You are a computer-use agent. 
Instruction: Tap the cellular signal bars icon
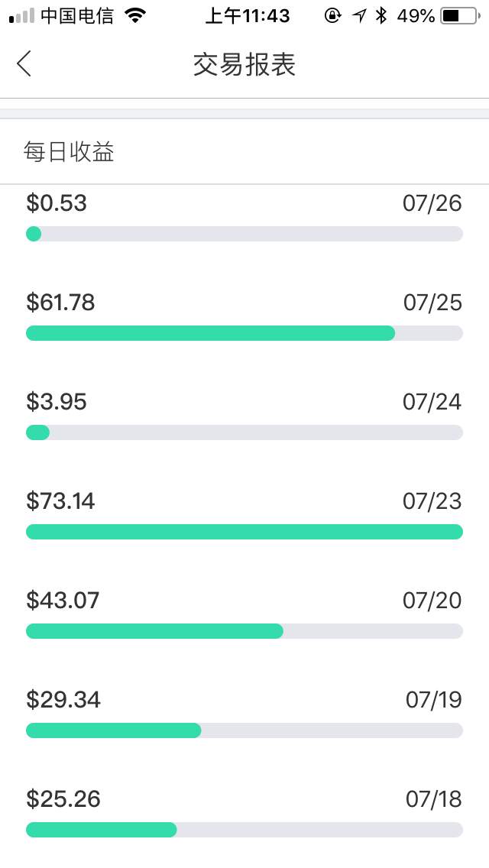21,16
